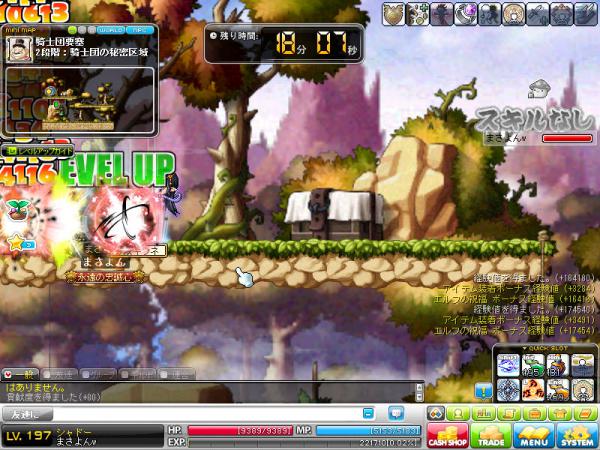Open the chat speech bubble button

(396, 413)
